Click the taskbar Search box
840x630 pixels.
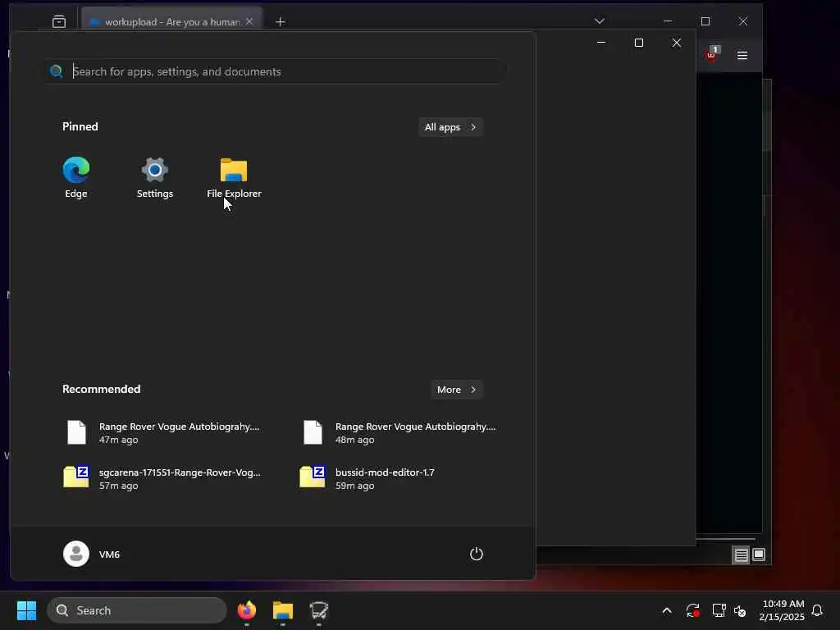point(137,610)
